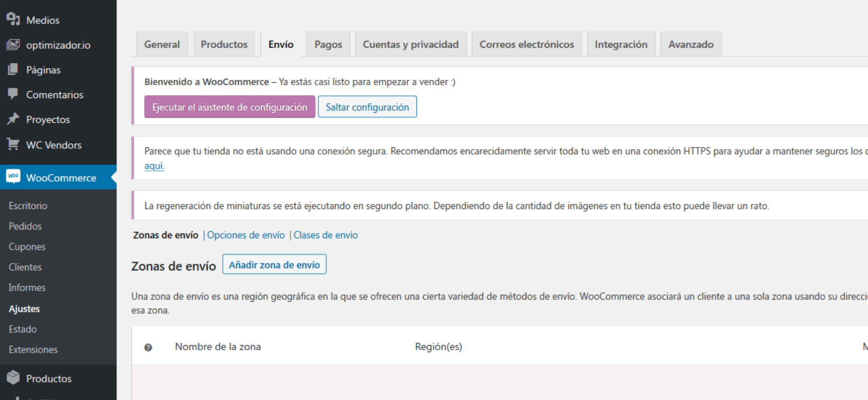Select Zonas de envío sub-navigation link
This screenshot has width=868, height=400.
tap(166, 235)
